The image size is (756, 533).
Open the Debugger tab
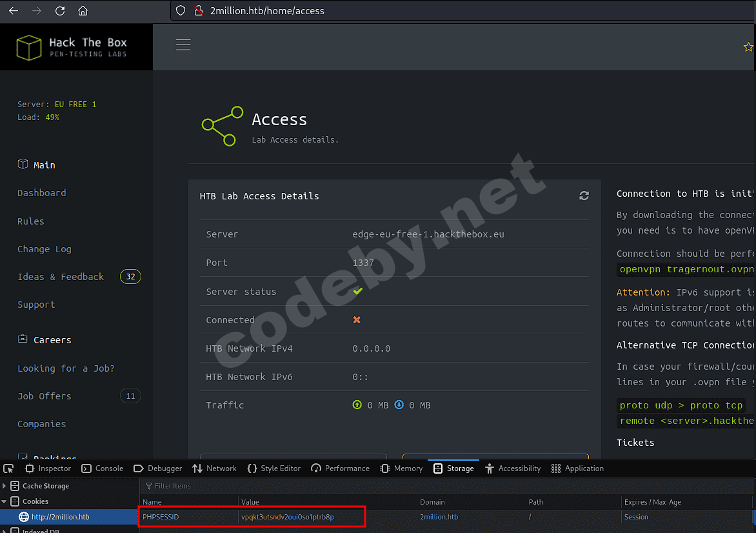[157, 468]
